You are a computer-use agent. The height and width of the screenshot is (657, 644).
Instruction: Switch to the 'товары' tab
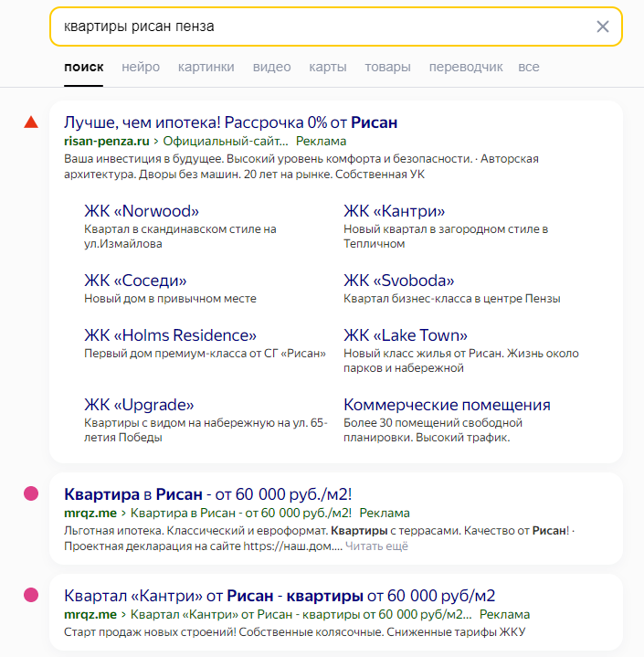click(387, 67)
